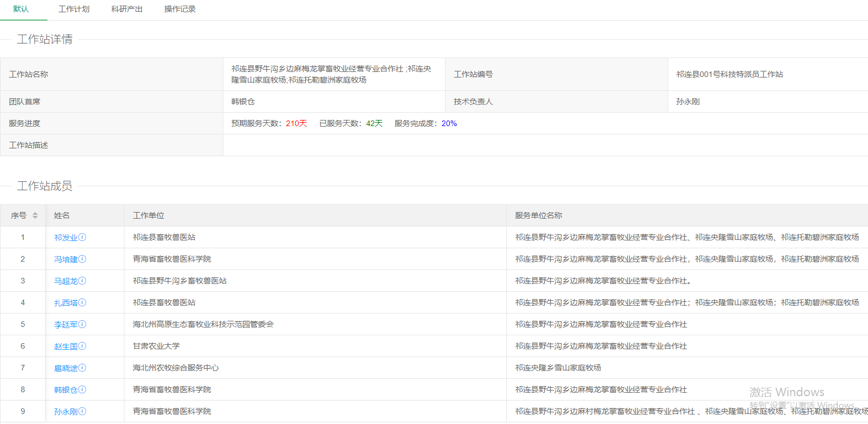Open member link 扈晓途

click(x=66, y=368)
